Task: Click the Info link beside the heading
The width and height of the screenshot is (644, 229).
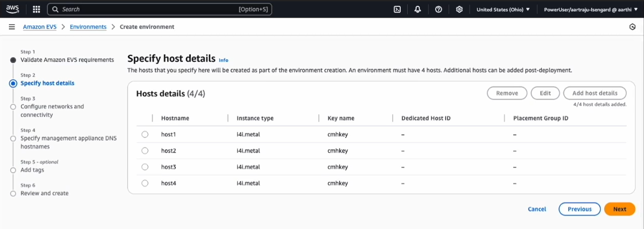Action: [x=223, y=60]
